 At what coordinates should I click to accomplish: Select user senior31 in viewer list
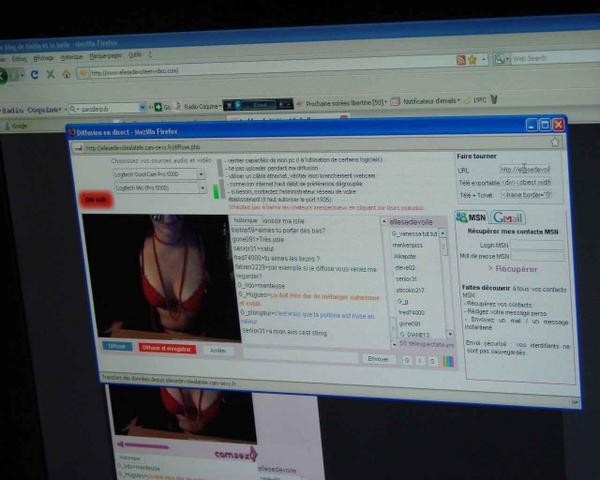click(x=406, y=279)
